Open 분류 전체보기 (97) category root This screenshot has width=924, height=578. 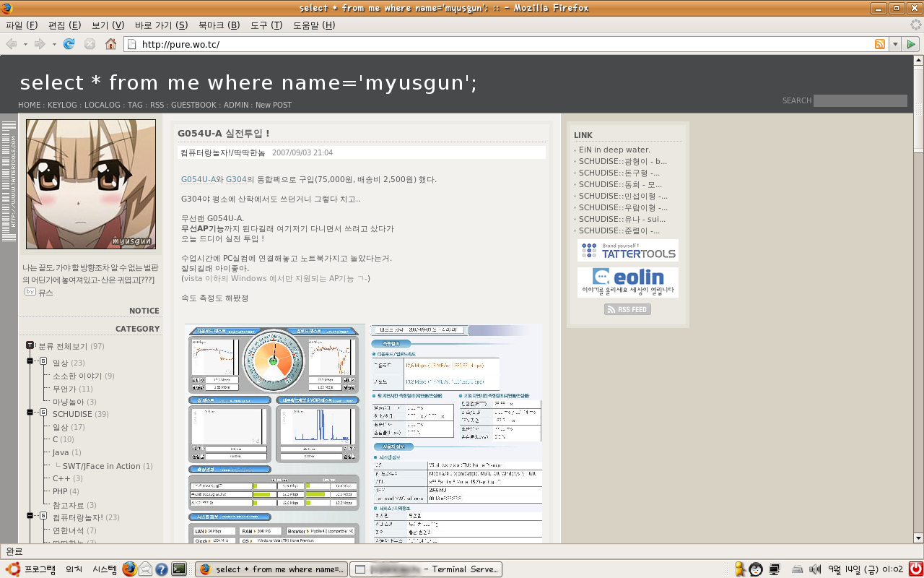click(71, 346)
